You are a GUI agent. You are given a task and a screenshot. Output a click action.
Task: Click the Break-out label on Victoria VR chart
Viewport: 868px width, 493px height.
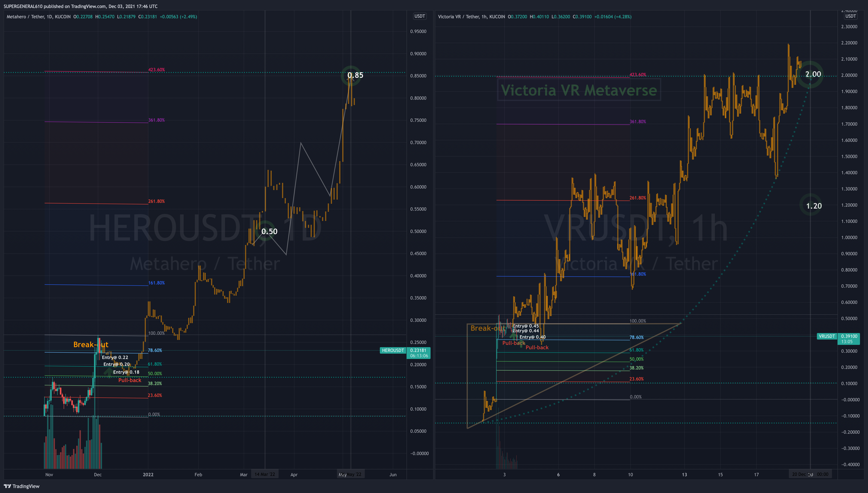(488, 328)
